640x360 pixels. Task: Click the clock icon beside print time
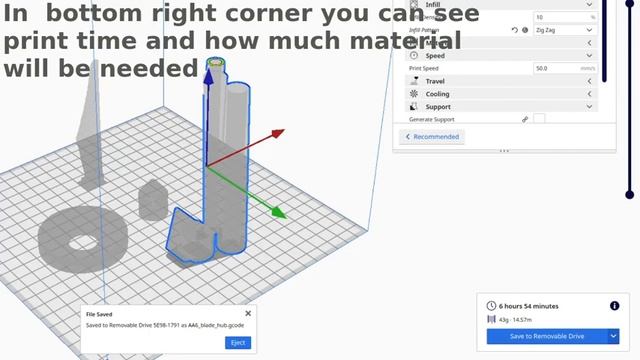pos(491,306)
